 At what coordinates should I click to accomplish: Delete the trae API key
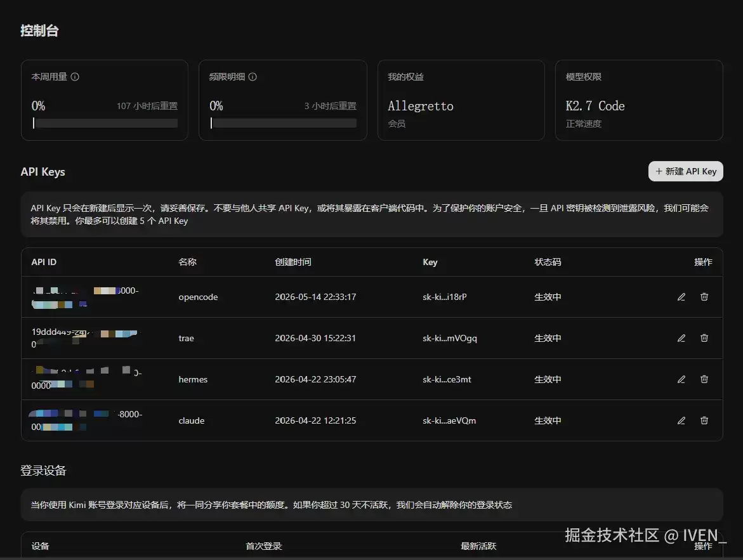(704, 338)
